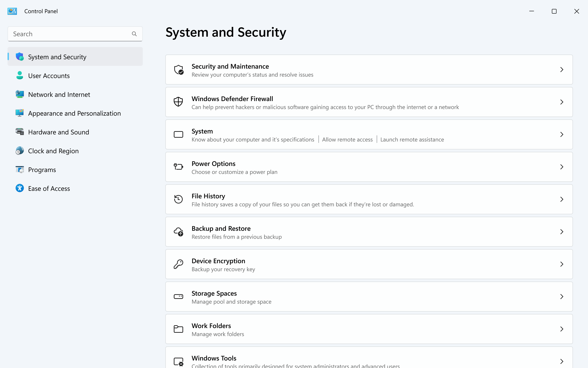Expand the Security and Maintenance chevron
This screenshot has width=588, height=368.
click(x=562, y=70)
